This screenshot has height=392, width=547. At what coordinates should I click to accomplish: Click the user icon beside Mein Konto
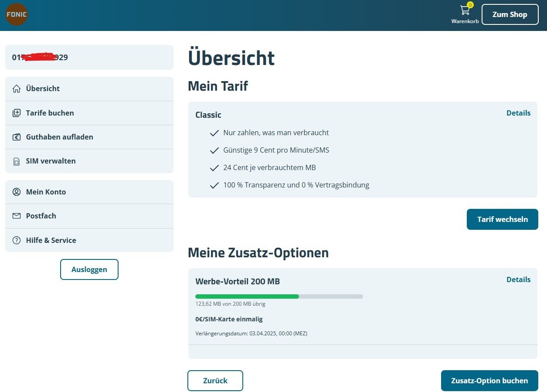17,192
